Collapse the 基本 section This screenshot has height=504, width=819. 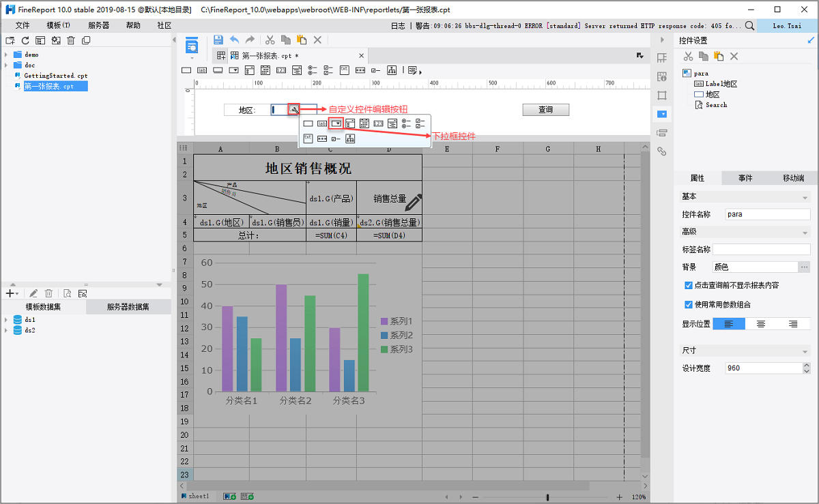tap(806, 197)
